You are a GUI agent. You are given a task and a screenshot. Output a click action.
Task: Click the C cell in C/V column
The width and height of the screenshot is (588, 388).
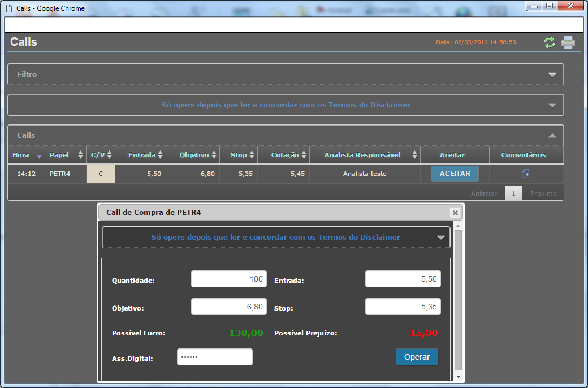(x=101, y=174)
